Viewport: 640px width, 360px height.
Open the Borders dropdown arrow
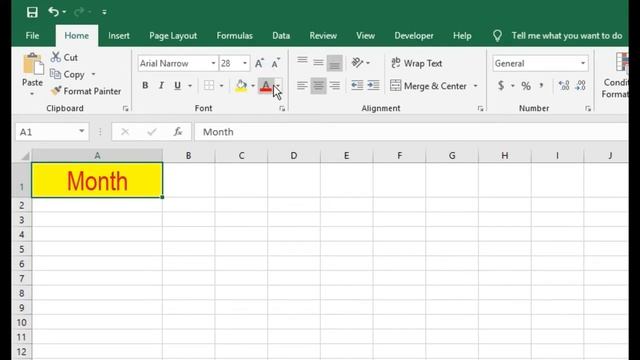click(221, 86)
